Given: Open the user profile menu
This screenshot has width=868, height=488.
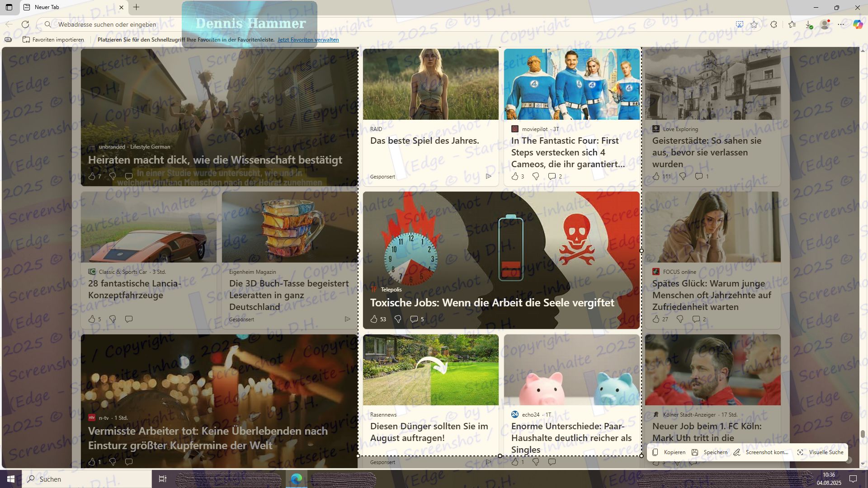Looking at the screenshot, I should (x=825, y=24).
